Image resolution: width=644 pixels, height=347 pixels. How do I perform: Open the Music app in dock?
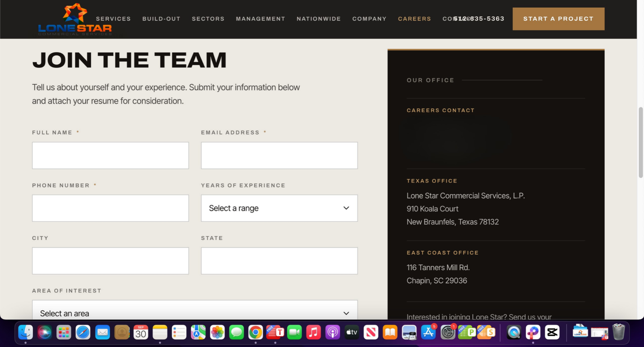point(314,332)
